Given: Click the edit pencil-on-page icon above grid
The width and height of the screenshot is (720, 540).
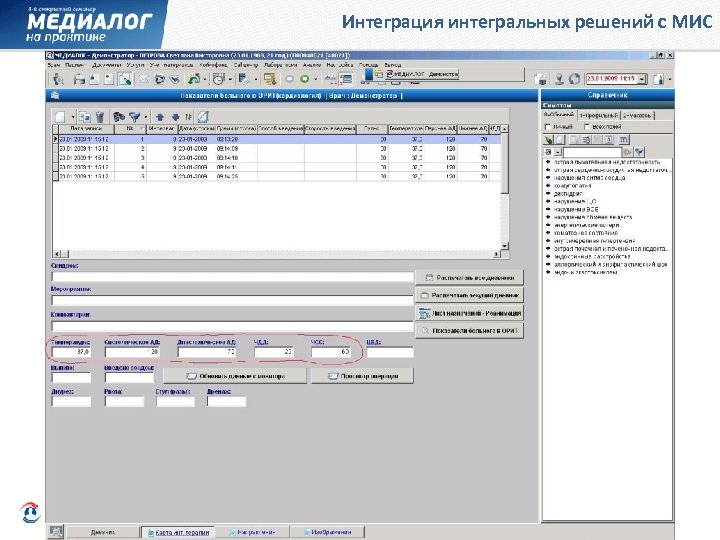Looking at the screenshot, I should tap(203, 117).
